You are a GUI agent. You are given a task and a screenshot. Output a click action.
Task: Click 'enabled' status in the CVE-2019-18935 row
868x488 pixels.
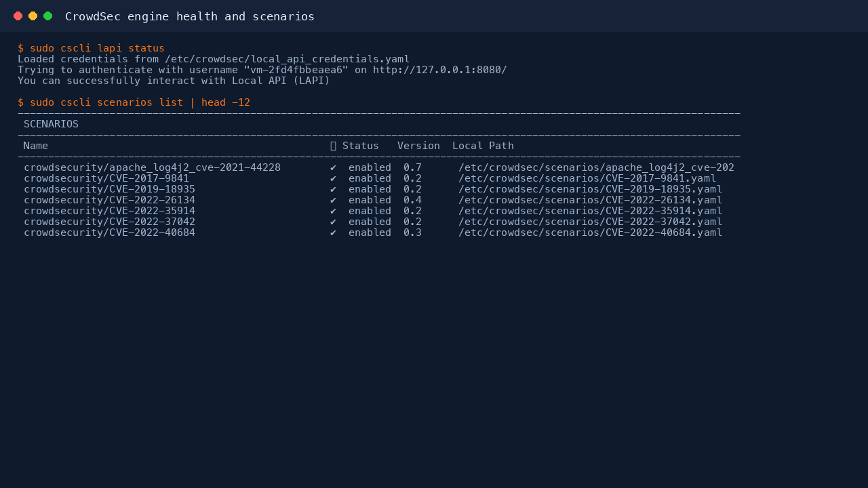point(370,189)
